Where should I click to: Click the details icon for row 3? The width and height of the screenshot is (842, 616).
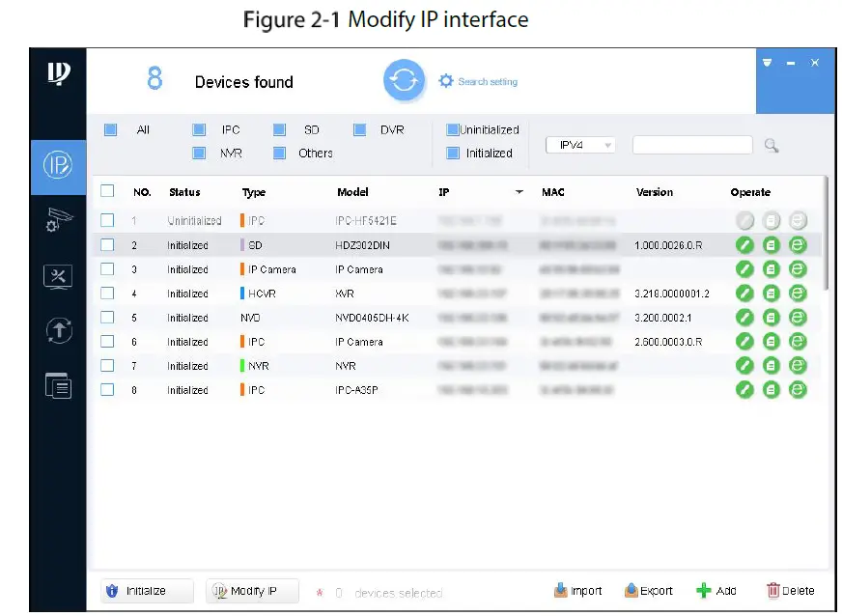(772, 269)
